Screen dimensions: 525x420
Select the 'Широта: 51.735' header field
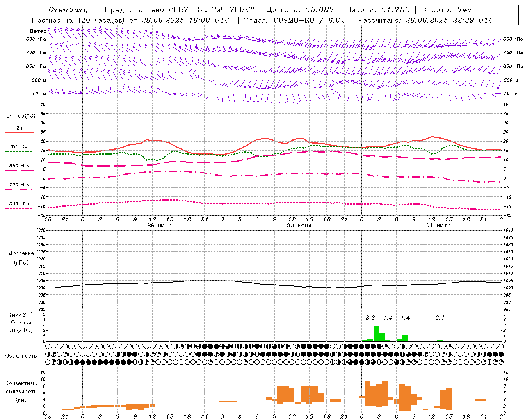[377, 10]
